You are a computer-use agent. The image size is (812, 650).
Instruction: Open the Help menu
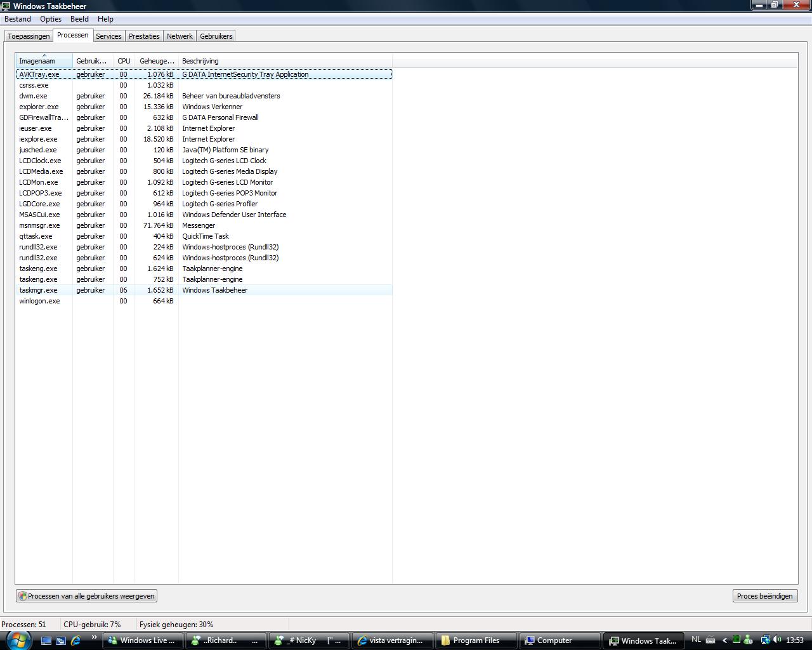[105, 19]
